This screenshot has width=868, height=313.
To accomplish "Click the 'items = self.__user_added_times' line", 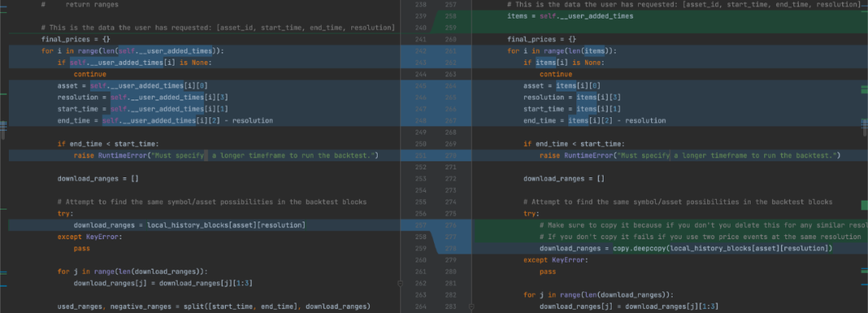I will click(x=570, y=16).
